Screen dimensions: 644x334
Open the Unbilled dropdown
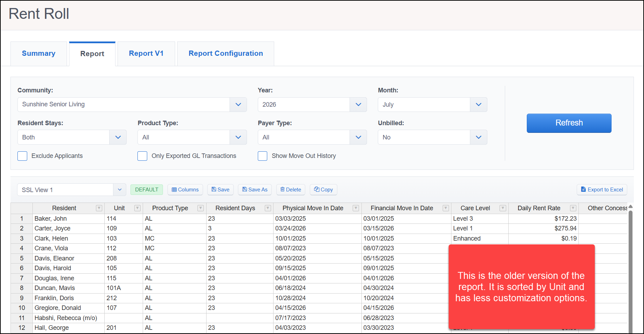coord(479,137)
